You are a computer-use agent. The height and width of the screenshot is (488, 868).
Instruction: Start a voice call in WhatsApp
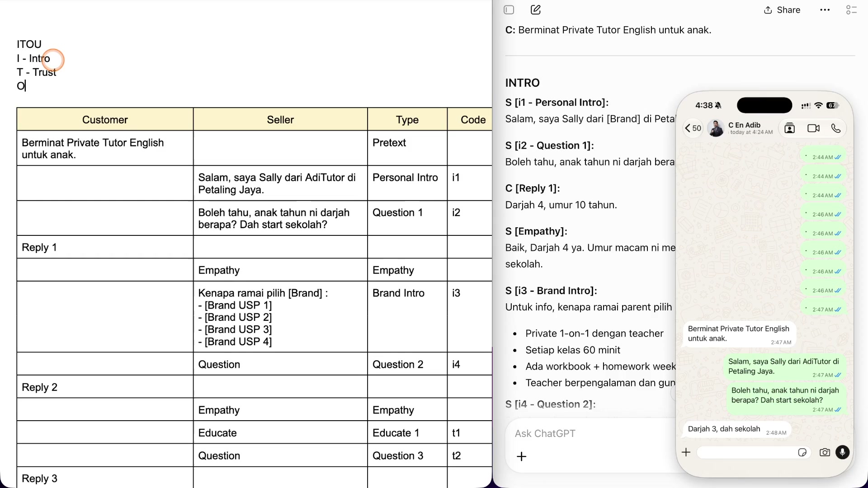pyautogui.click(x=836, y=128)
